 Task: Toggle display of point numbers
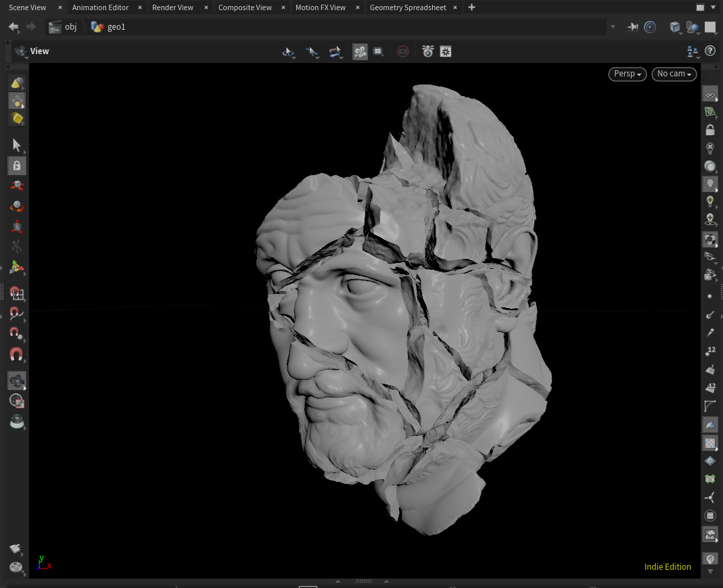pos(710,350)
